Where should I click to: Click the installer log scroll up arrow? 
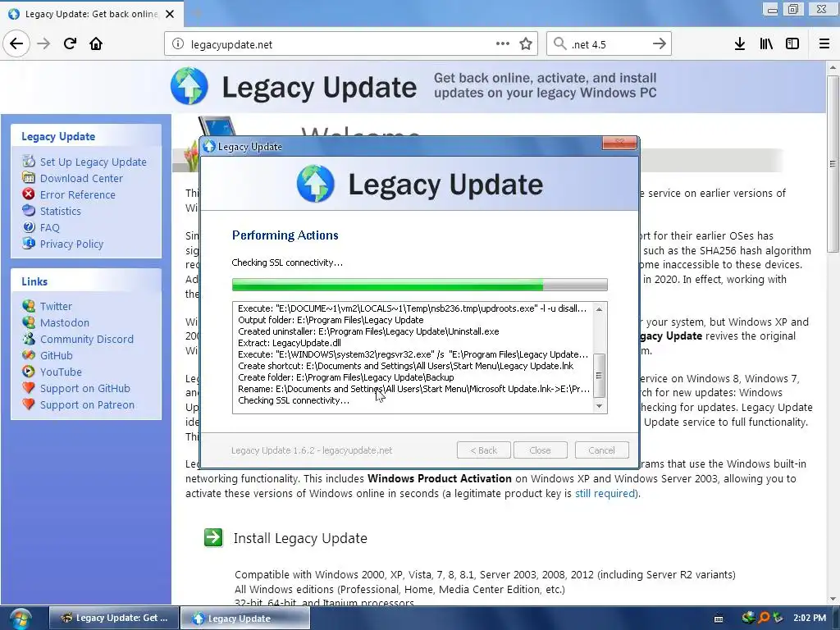click(600, 309)
